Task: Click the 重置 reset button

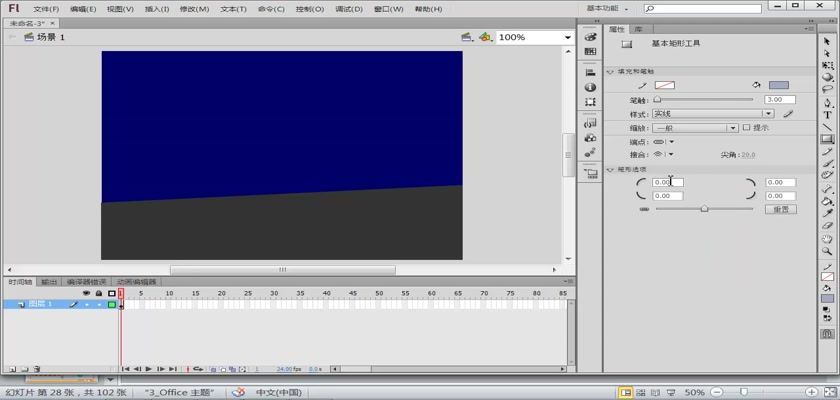Action: coord(781,209)
